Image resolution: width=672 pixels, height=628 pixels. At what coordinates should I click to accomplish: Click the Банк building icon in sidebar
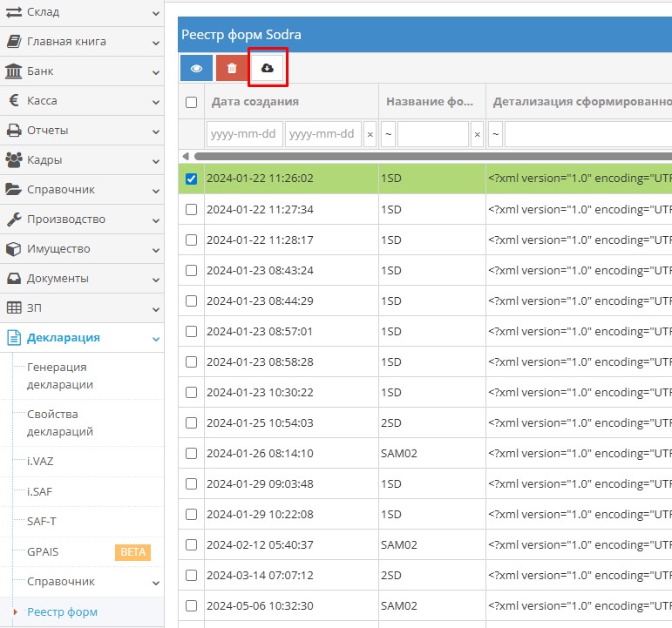pyautogui.click(x=13, y=71)
